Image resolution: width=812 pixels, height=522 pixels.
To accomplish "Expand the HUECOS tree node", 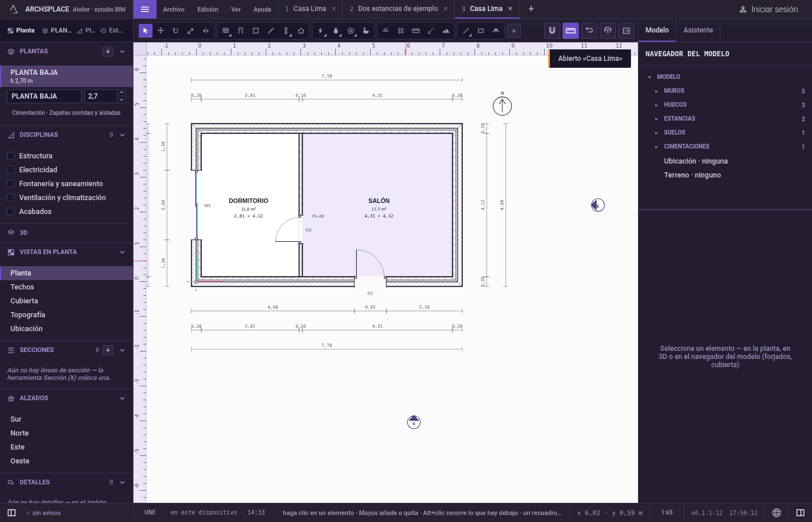I will (657, 105).
